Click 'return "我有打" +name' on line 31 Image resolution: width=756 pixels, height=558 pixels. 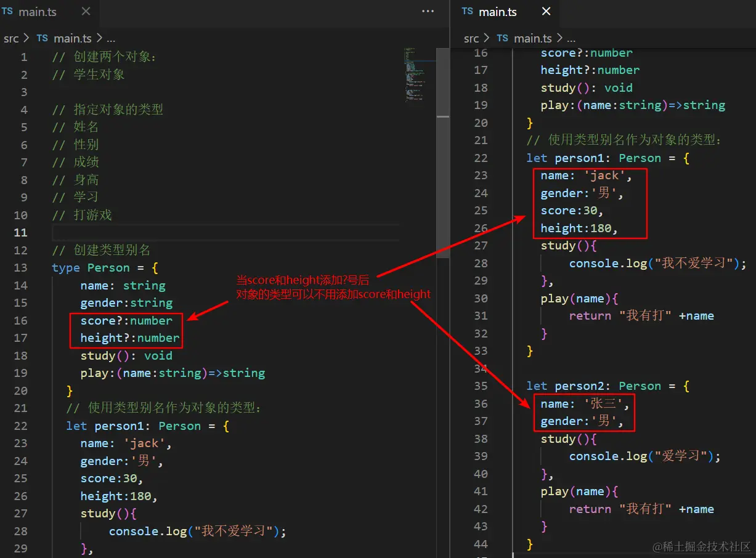641,316
